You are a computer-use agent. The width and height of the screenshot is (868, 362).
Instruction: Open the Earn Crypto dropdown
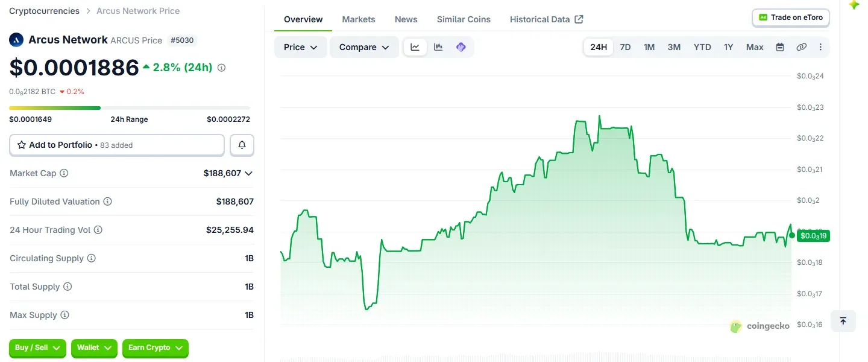point(156,348)
